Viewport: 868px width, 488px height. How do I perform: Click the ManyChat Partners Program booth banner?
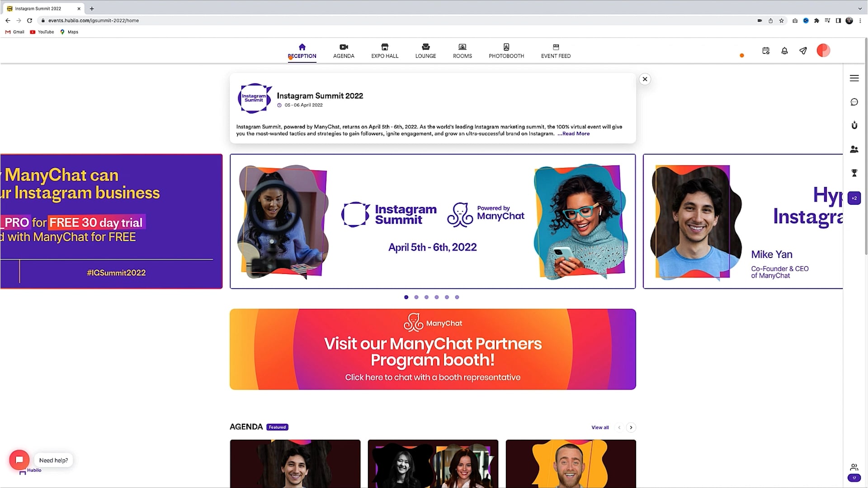tap(433, 349)
